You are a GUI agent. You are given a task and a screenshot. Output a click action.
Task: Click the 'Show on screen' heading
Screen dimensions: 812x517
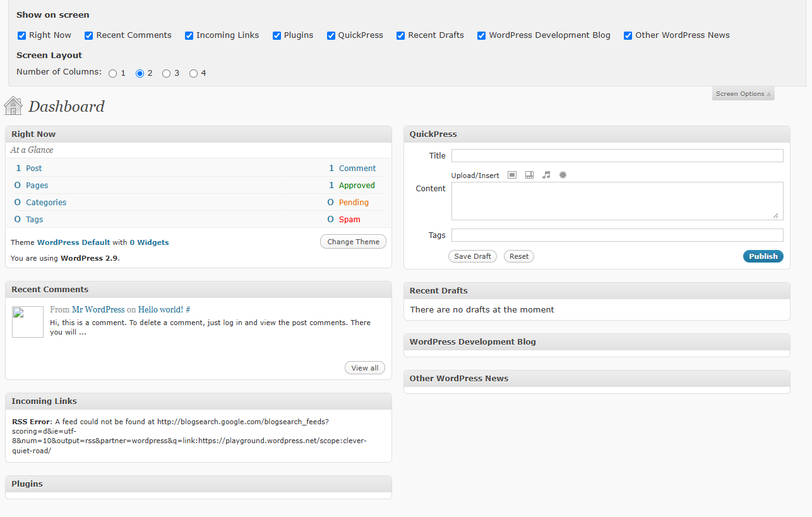coord(53,15)
